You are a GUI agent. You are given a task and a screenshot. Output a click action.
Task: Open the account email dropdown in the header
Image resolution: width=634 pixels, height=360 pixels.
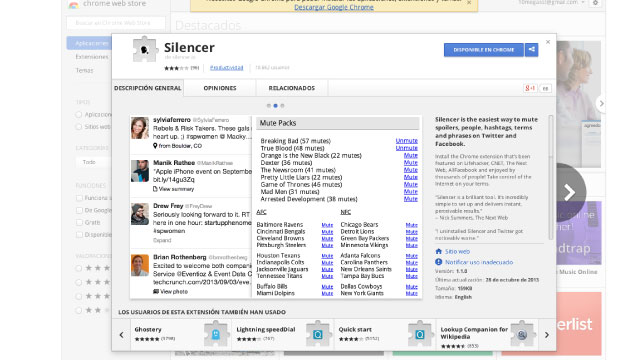552,2
